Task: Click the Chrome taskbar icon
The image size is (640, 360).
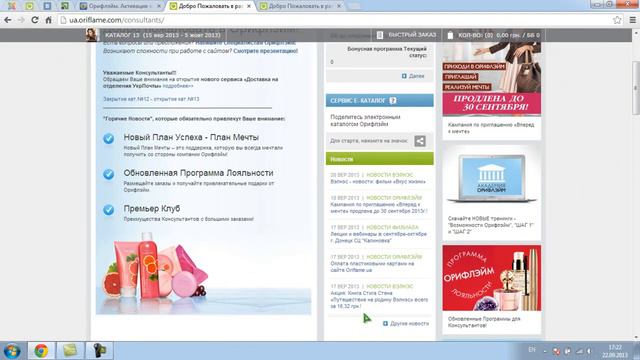Action: [40, 351]
